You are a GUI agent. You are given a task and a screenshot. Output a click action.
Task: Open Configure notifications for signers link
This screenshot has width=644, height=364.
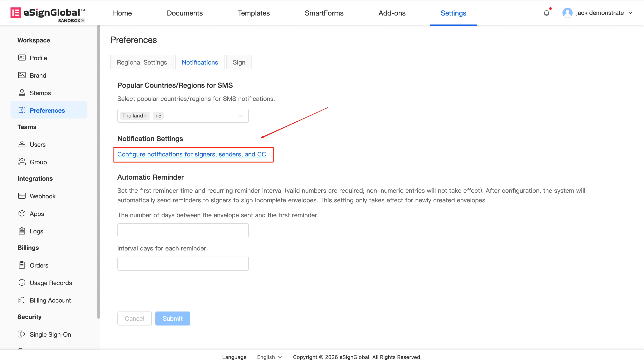click(191, 154)
